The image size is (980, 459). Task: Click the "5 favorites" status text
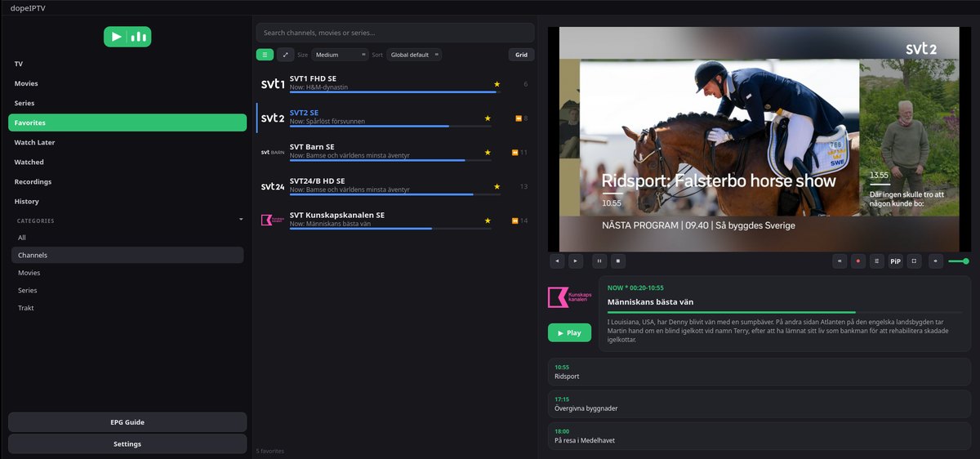click(x=270, y=451)
